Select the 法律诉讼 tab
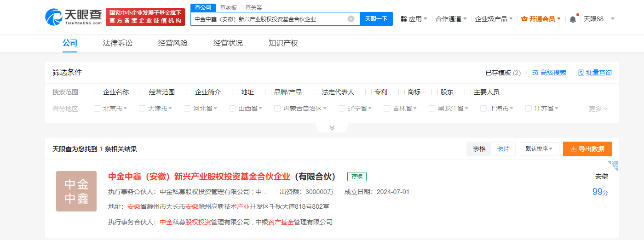The height and width of the screenshot is (240, 644). [x=118, y=43]
